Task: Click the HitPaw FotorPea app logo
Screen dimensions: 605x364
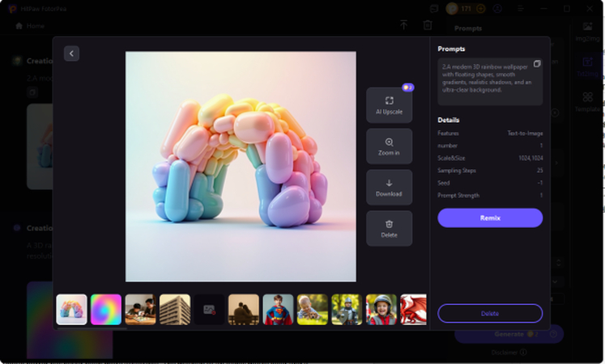Action: tap(13, 8)
